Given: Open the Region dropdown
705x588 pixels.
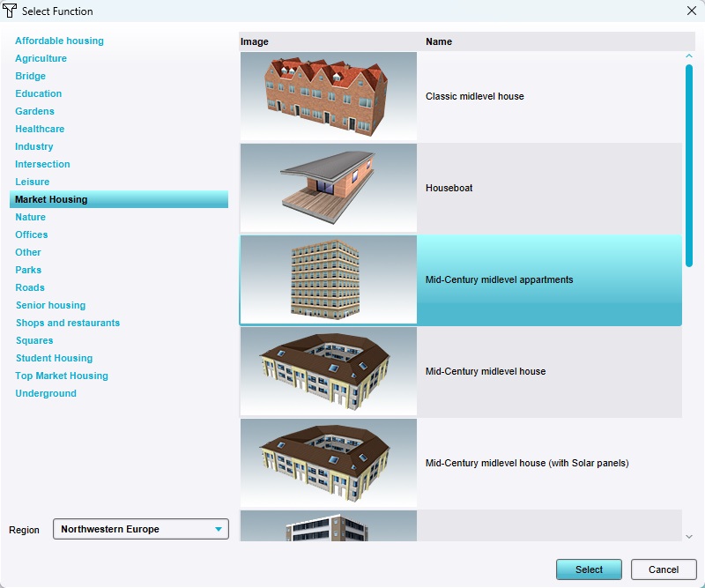Looking at the screenshot, I should click(141, 529).
